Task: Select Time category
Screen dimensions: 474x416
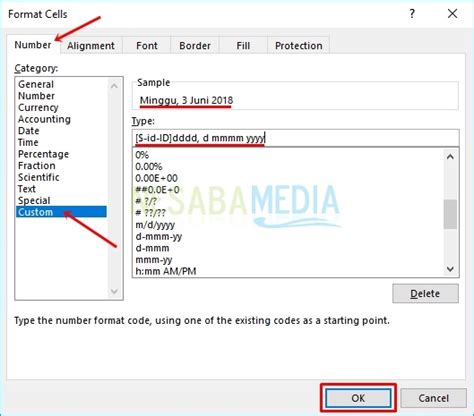Action: click(61, 143)
